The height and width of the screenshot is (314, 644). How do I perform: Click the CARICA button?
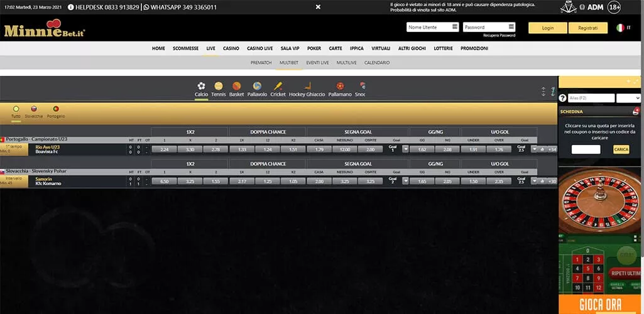(621, 149)
